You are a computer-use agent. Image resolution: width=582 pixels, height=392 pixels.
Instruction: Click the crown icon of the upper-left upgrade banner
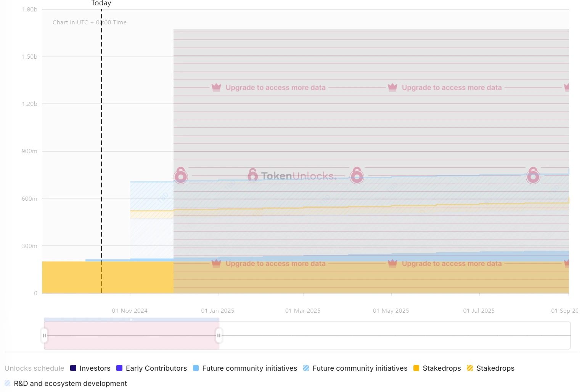pyautogui.click(x=216, y=88)
